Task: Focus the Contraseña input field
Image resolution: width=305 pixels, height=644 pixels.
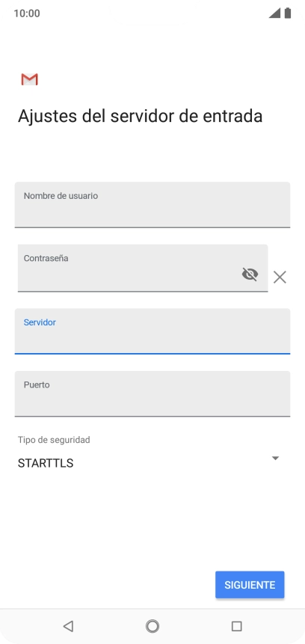Action: (143, 269)
